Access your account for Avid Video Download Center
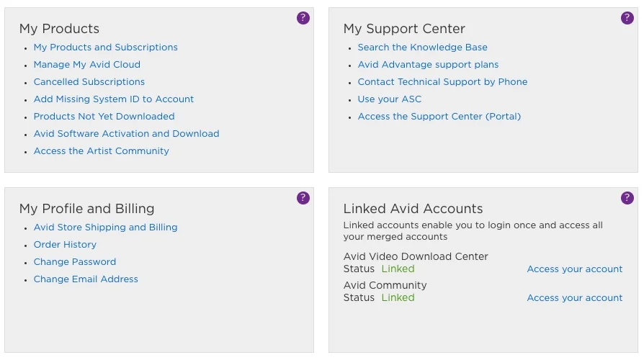 575,269
